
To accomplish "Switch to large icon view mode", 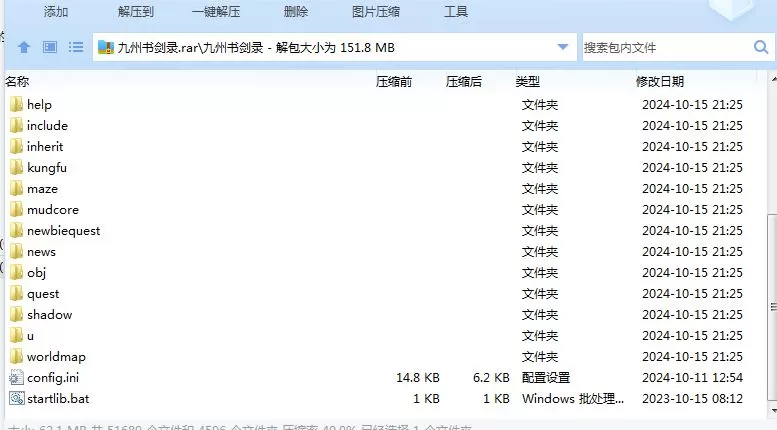I will 50,47.
